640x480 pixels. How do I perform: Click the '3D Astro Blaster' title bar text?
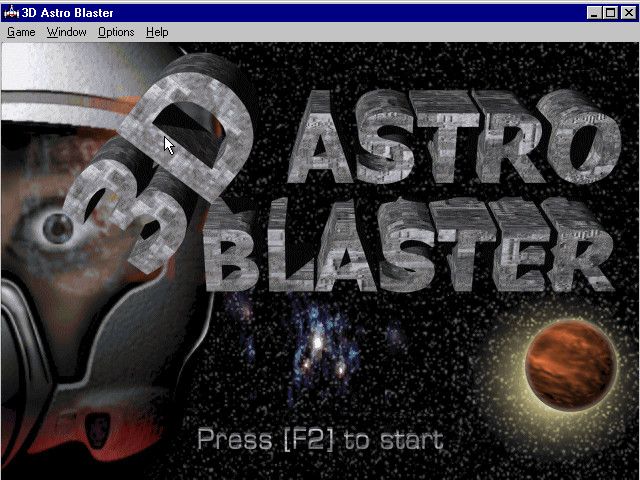(x=67, y=13)
